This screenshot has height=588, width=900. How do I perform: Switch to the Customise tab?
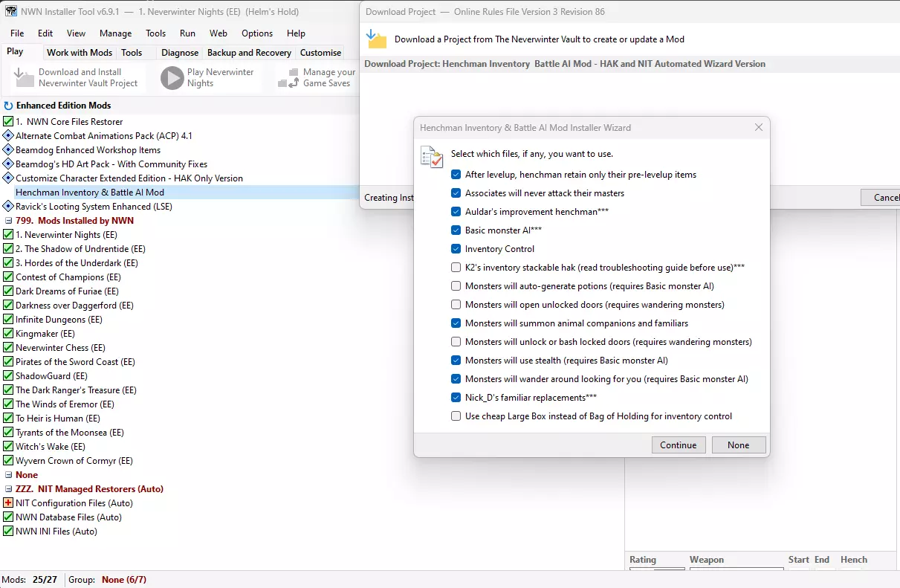[321, 53]
